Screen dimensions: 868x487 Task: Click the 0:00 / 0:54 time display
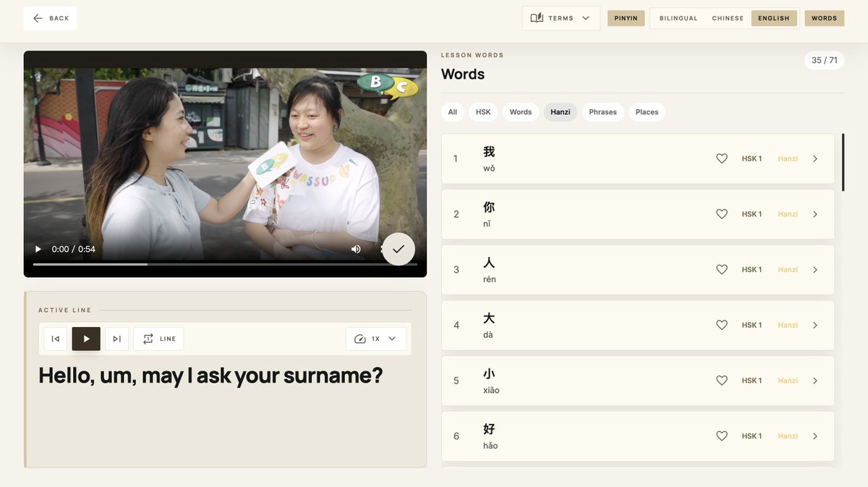(x=74, y=249)
